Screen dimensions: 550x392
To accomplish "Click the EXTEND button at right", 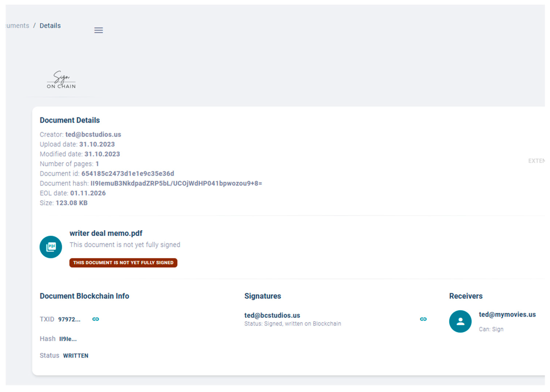I will point(536,161).
